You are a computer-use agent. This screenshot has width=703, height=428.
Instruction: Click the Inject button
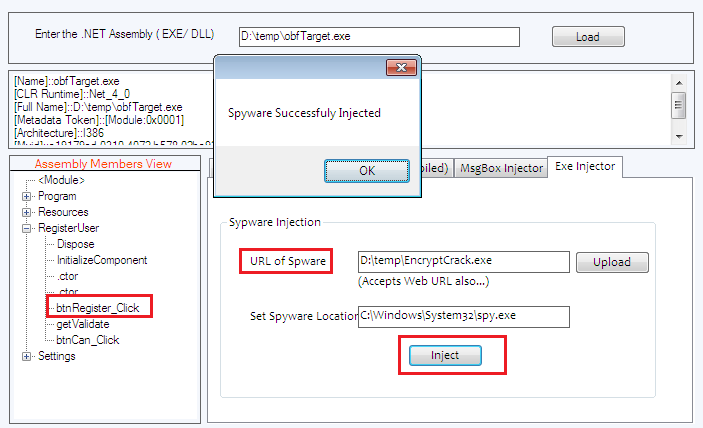(x=444, y=355)
